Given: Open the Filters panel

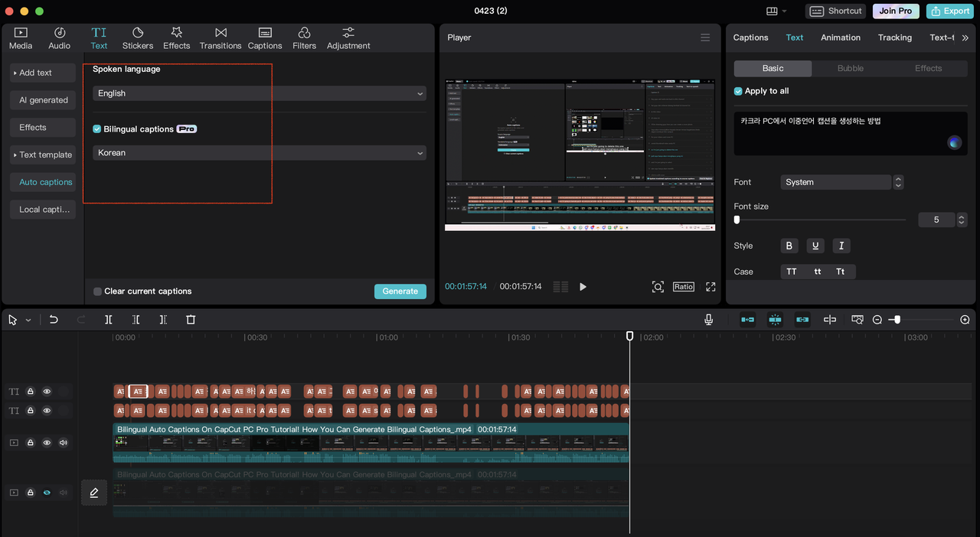Looking at the screenshot, I should (304, 38).
